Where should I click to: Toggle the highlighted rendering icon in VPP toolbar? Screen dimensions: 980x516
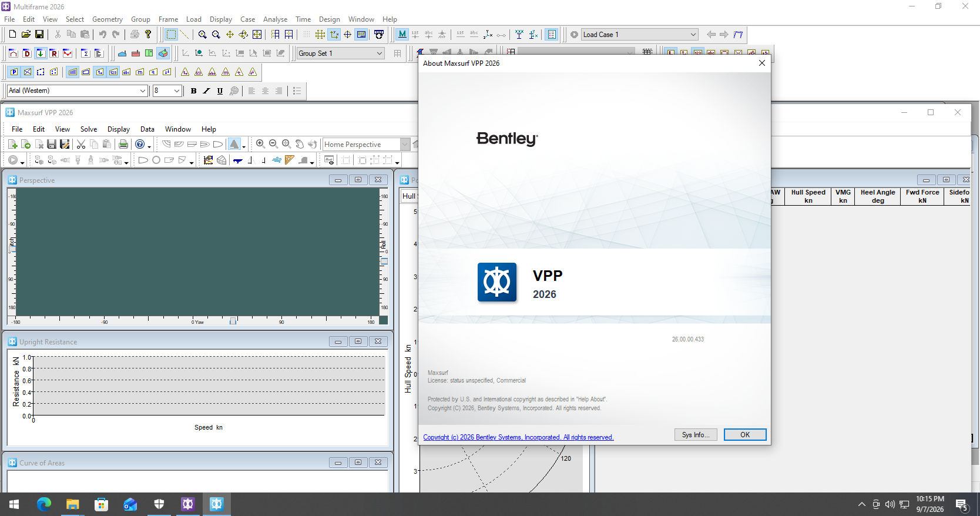[234, 144]
